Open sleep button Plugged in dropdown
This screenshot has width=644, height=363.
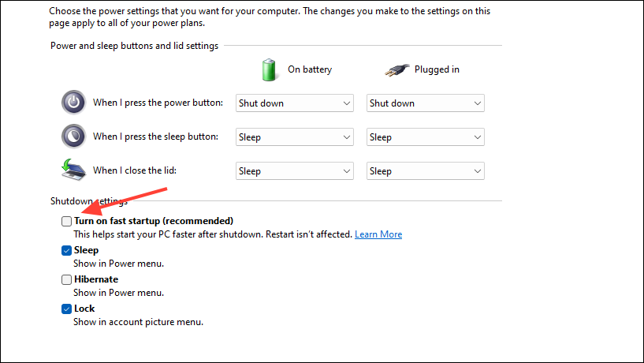[x=426, y=137]
